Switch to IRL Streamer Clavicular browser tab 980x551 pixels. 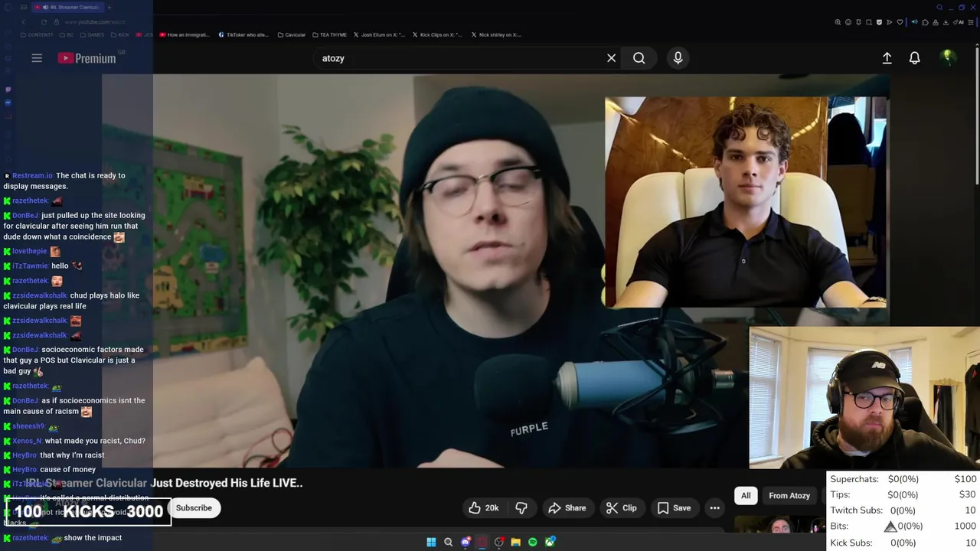pyautogui.click(x=69, y=8)
